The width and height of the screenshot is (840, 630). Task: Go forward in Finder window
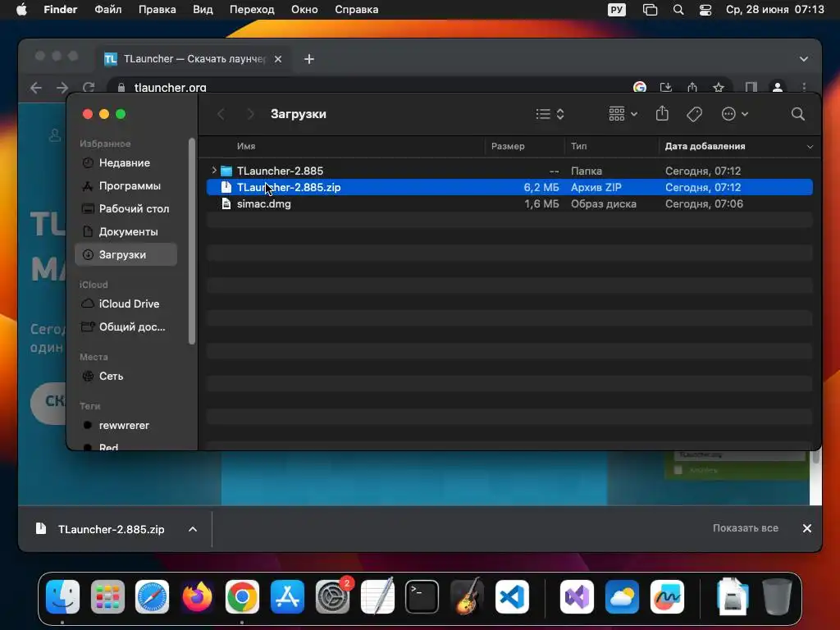[250, 114]
